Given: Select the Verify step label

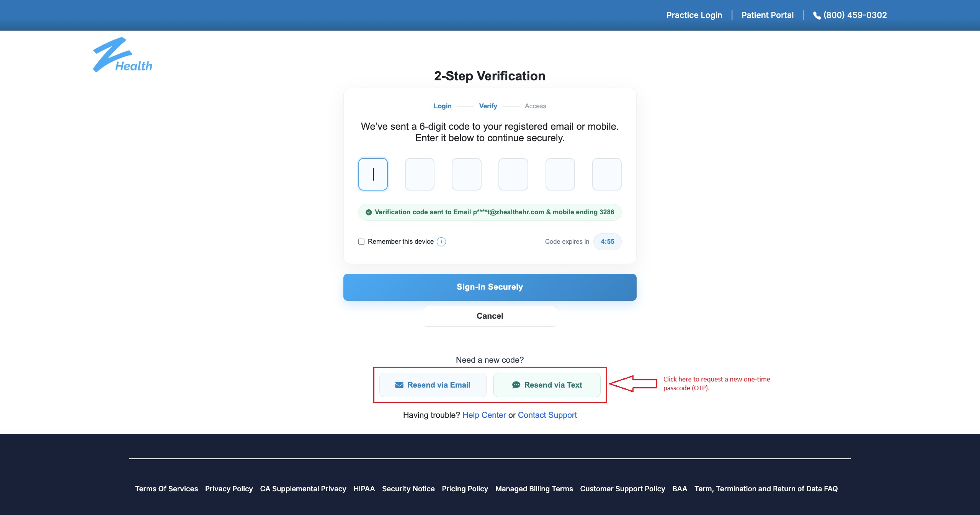Looking at the screenshot, I should click(488, 106).
